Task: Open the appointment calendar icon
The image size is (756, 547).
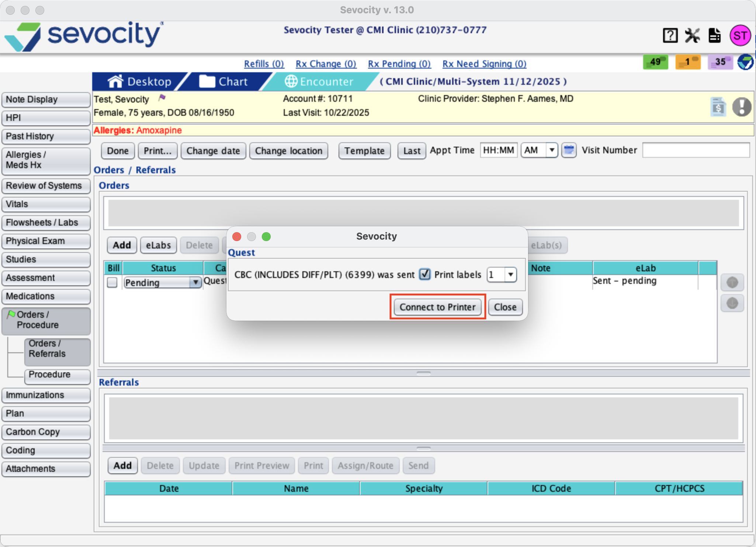Action: click(569, 150)
